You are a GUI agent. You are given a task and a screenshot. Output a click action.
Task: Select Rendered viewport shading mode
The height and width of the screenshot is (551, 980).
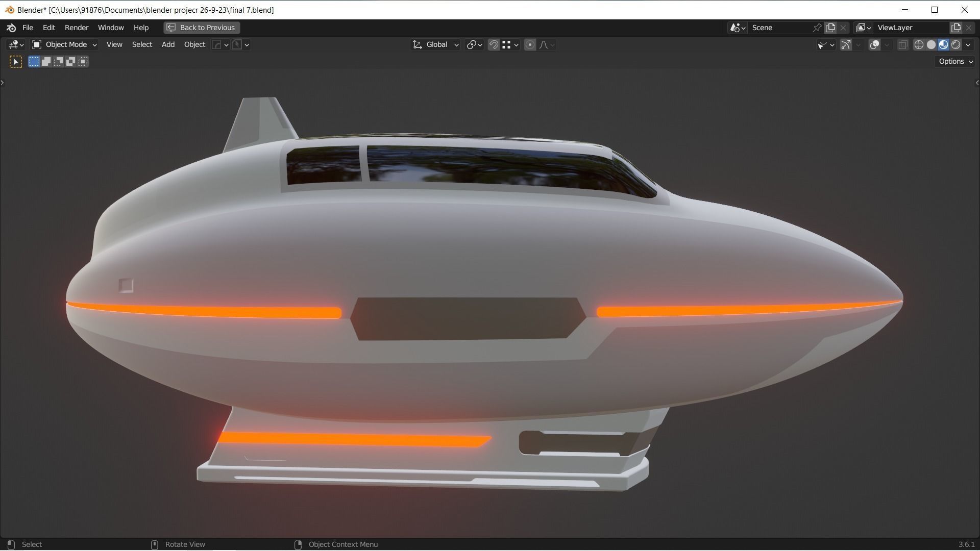tap(955, 44)
